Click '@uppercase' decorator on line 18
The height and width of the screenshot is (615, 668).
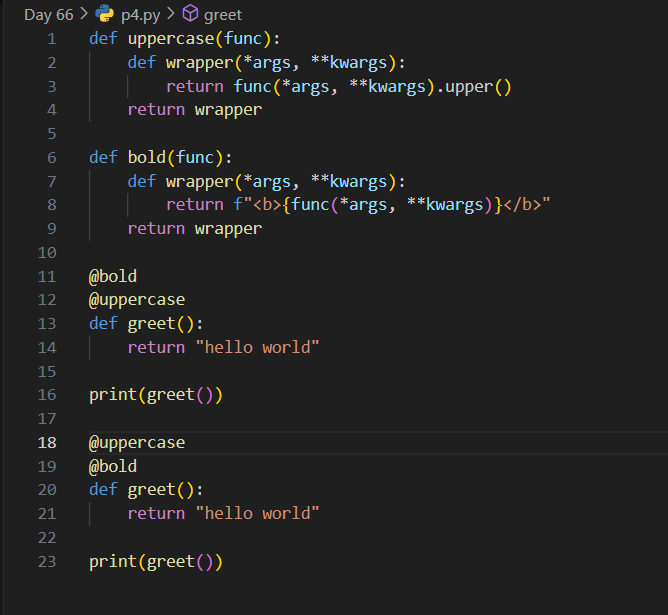(137, 443)
